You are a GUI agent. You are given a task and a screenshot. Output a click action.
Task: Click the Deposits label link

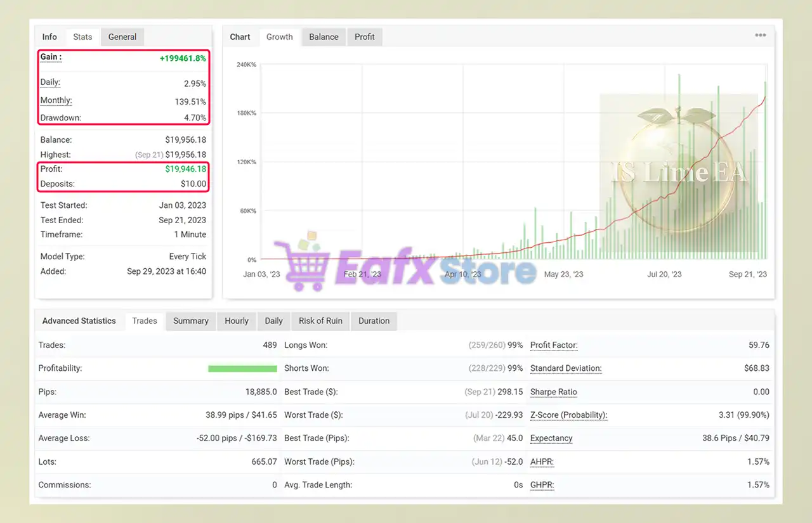click(x=58, y=184)
